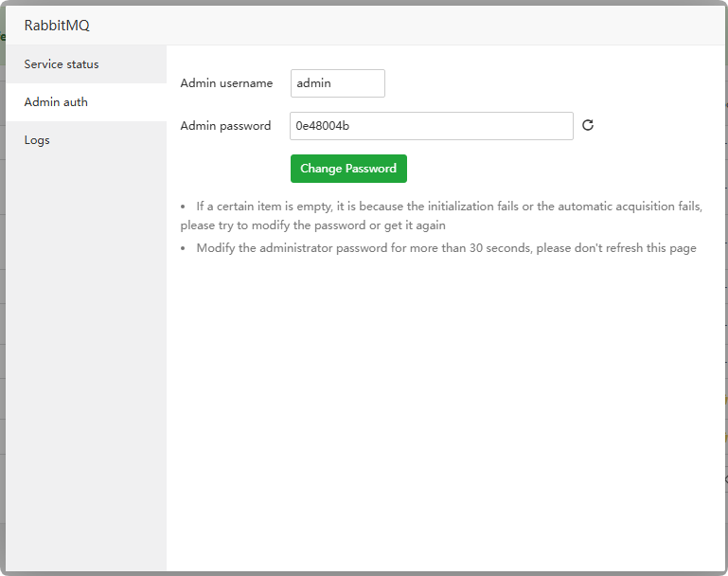This screenshot has width=728, height=576.
Task: Click the "Admin username" label text
Action: pyautogui.click(x=226, y=83)
